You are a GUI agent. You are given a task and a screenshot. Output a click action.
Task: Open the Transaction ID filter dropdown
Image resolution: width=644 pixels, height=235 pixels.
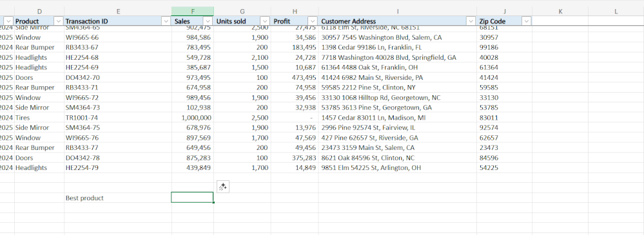point(166,21)
